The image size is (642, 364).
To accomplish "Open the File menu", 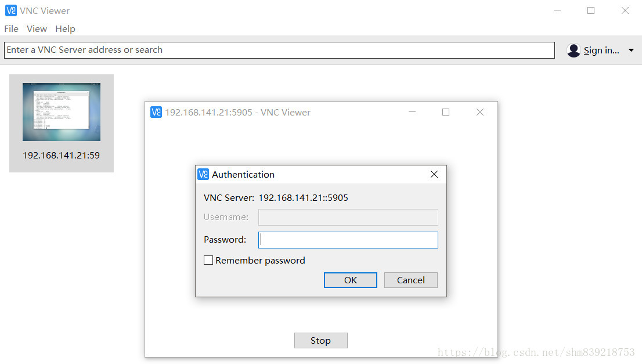I will [x=11, y=28].
